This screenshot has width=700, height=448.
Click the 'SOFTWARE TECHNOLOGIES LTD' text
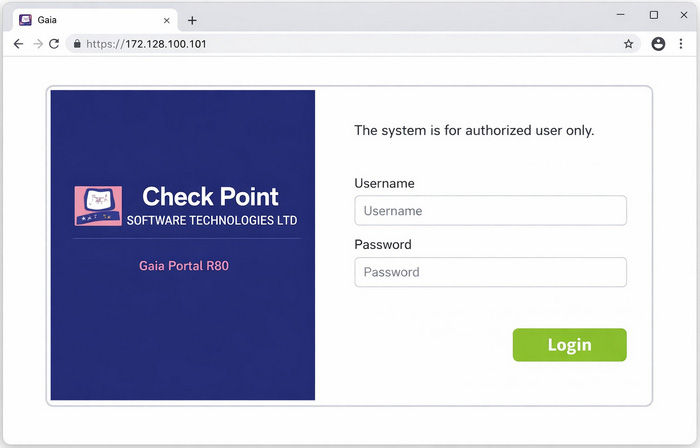tap(212, 220)
